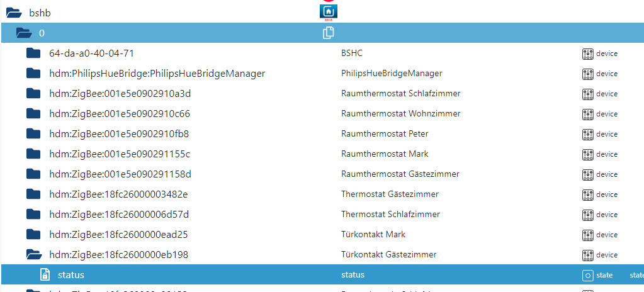Click the Thermostat Gästezimmer name cell
Viewport: 644px width, 292px height.
coord(390,194)
